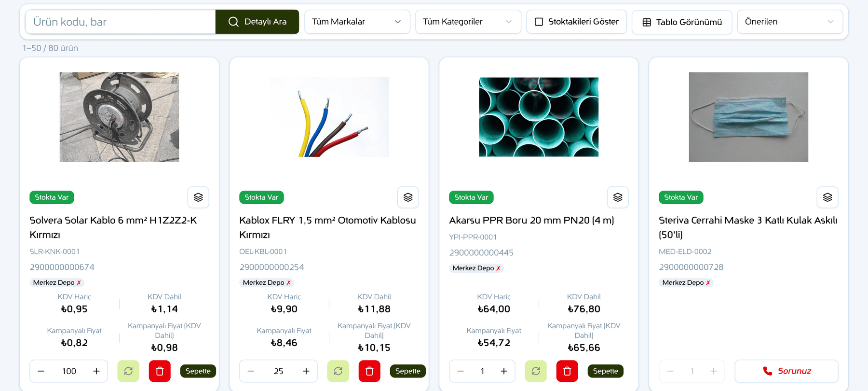Click product code MED-ELD-0002
Image resolution: width=868 pixels, height=391 pixels.
[x=685, y=251]
